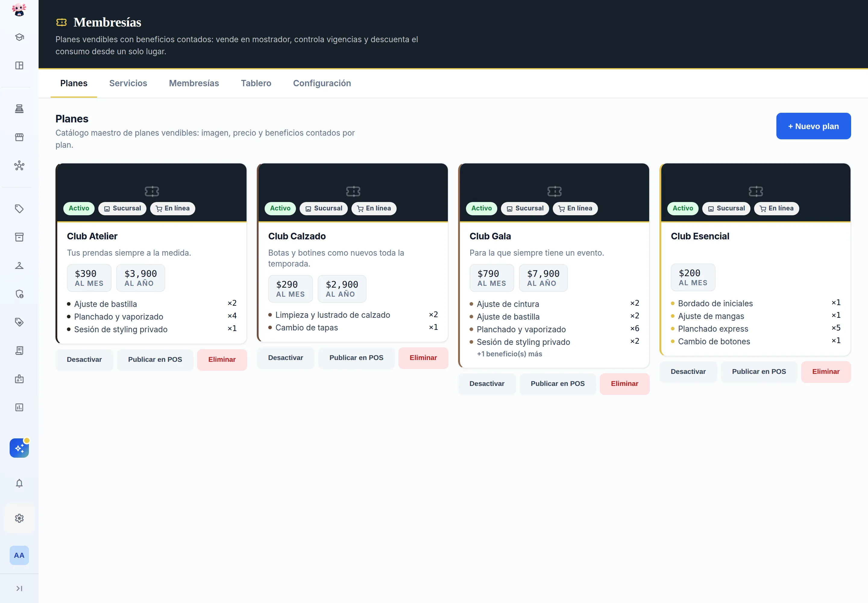Open the bar chart reports sidebar icon

tap(19, 407)
